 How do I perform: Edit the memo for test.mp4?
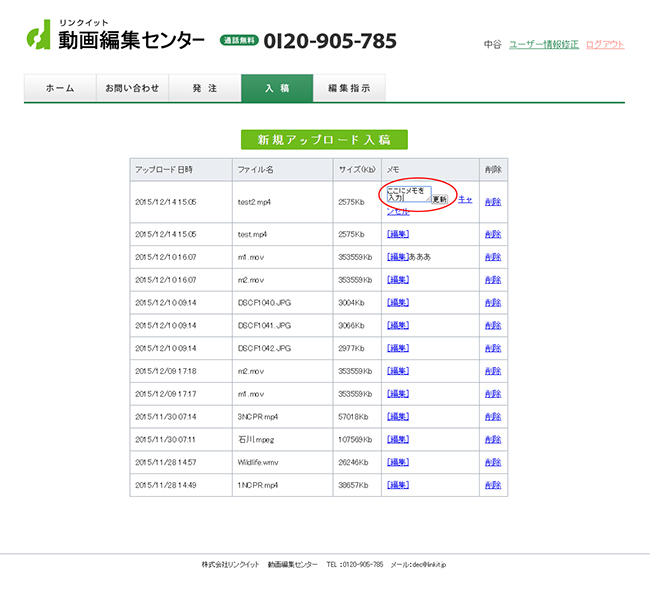click(x=398, y=234)
